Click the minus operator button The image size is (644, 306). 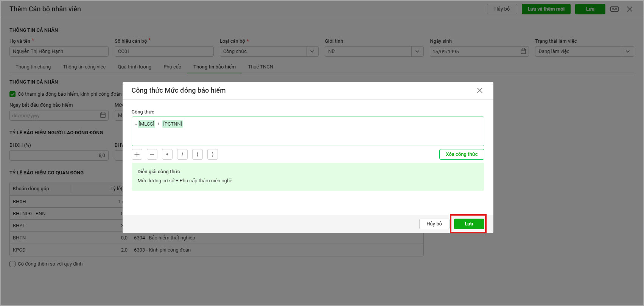(x=152, y=154)
